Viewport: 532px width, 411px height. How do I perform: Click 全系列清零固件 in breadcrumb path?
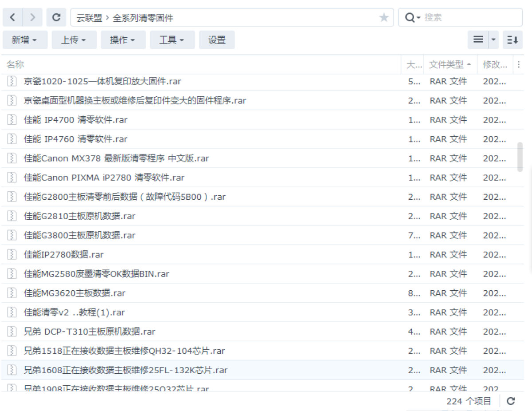143,18
